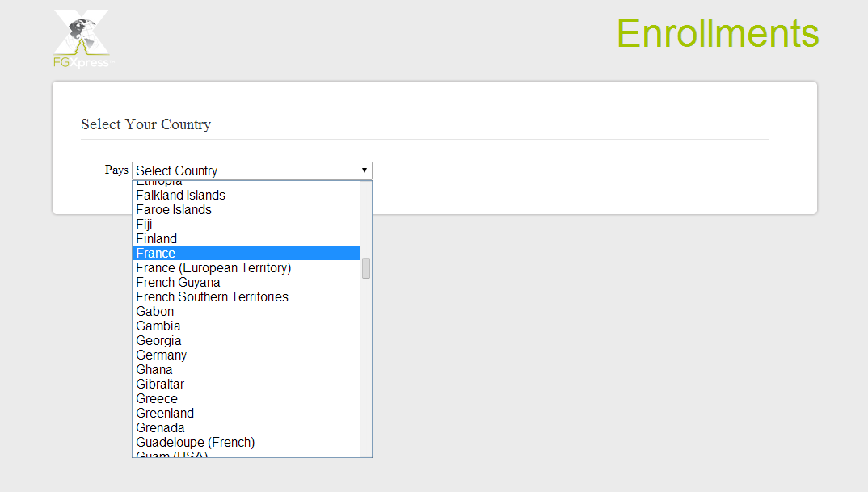Click the country list scrollbar thumb
This screenshot has height=492, width=868.
click(366, 268)
